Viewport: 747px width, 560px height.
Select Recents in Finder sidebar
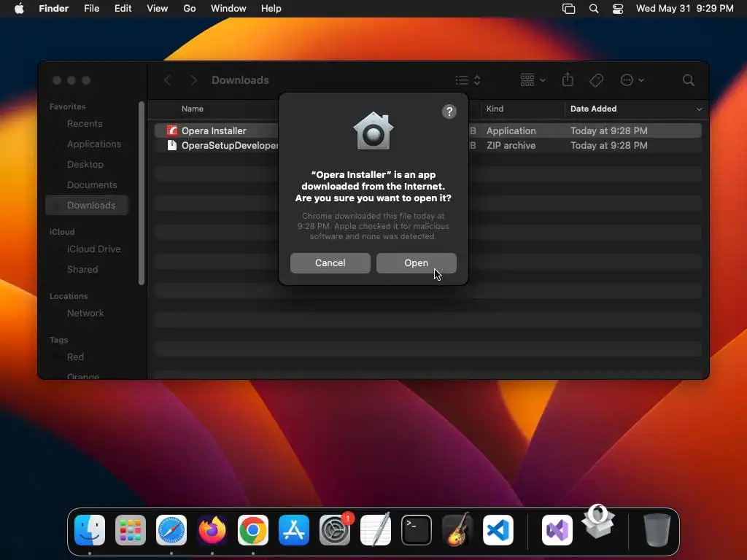85,123
